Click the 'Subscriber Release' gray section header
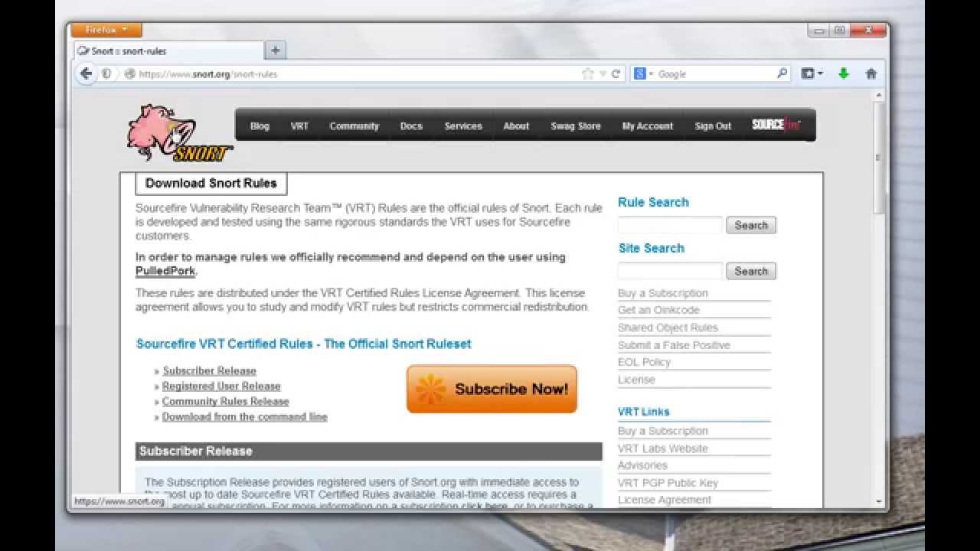Viewport: 980px width, 551px height. (x=369, y=452)
